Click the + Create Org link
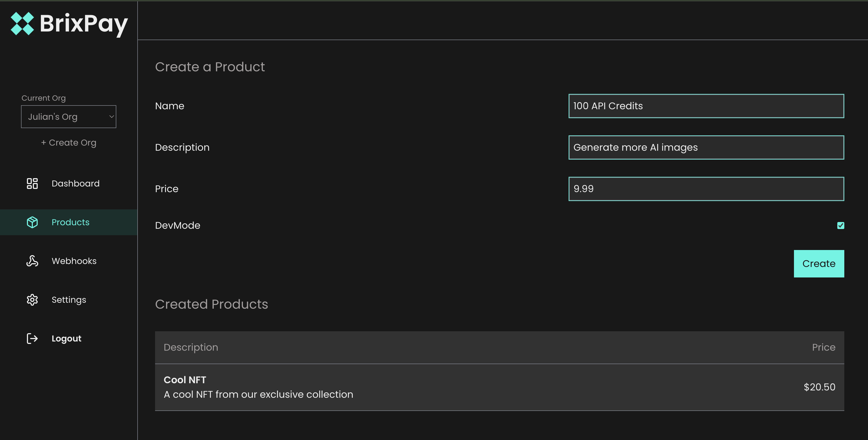This screenshot has width=868, height=440. [x=68, y=143]
